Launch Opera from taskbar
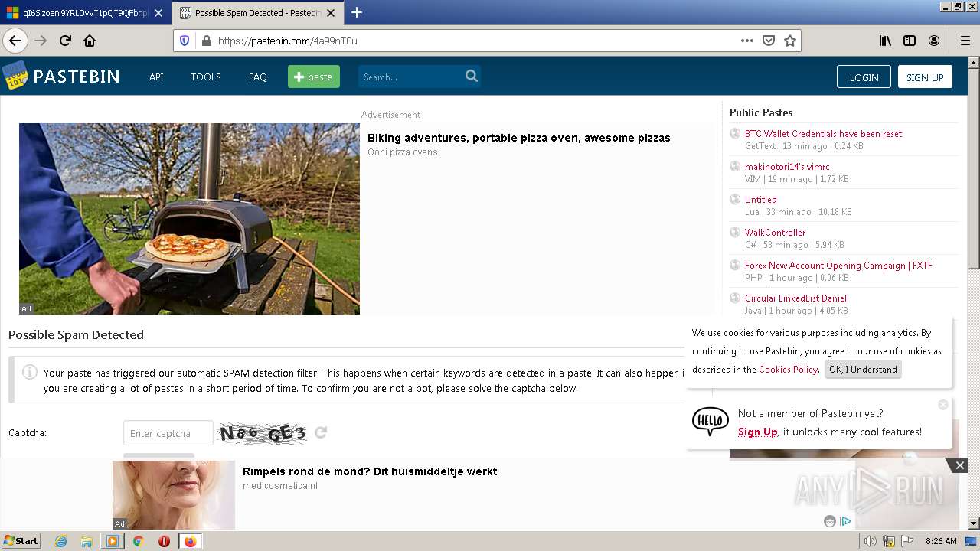This screenshot has width=980, height=551. coord(164,541)
